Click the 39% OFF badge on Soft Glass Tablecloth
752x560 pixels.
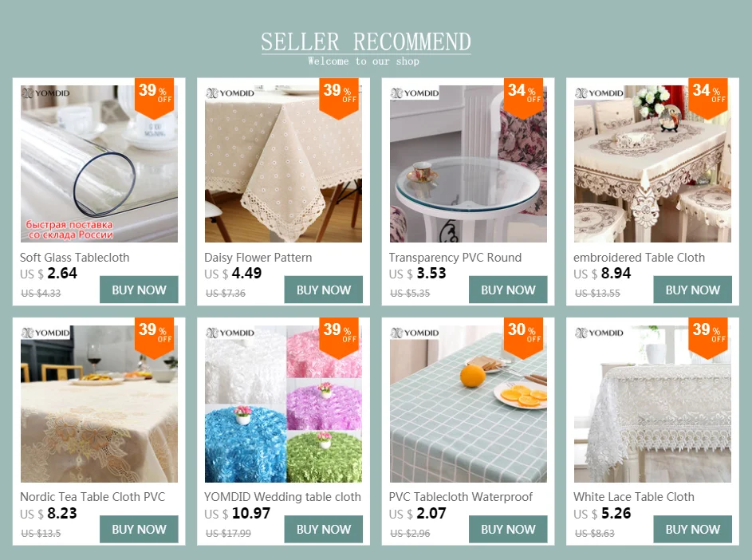pos(154,98)
